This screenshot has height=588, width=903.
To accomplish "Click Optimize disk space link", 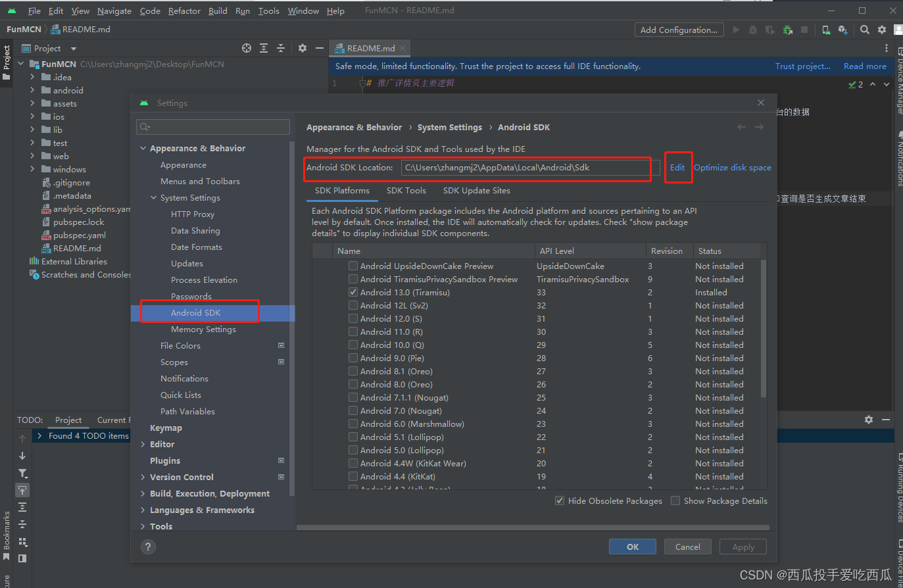I will 733,167.
